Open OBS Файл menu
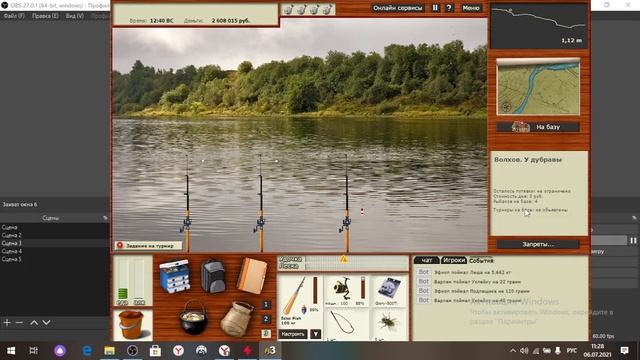This screenshot has width=640, height=360. tap(14, 16)
